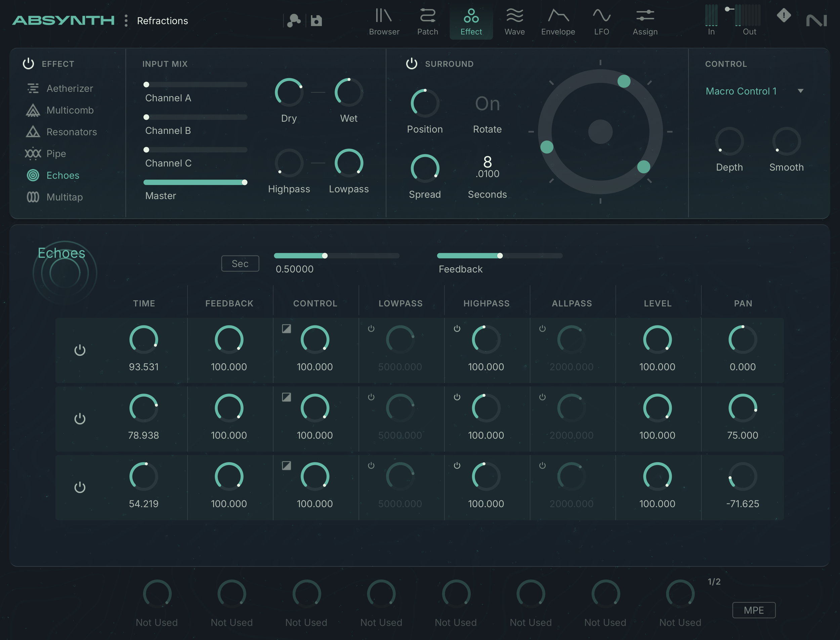The width and height of the screenshot is (840, 640).
Task: Click the first Not Used macro knob
Action: pyautogui.click(x=157, y=594)
